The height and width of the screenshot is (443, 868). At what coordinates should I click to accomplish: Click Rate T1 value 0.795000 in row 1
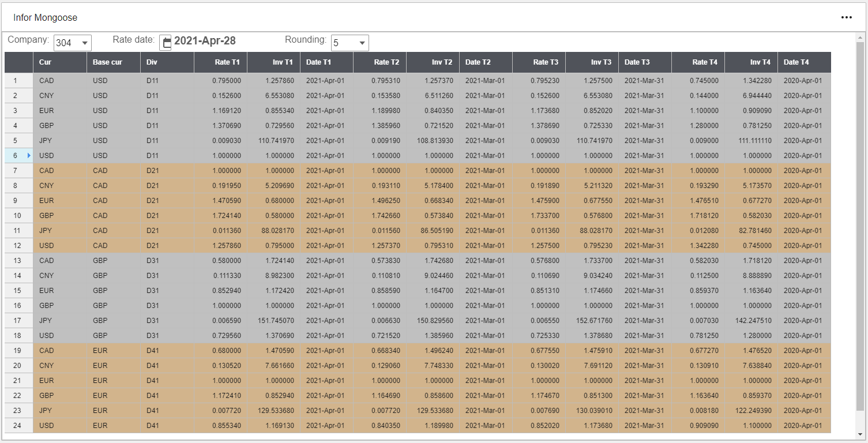pyautogui.click(x=221, y=80)
